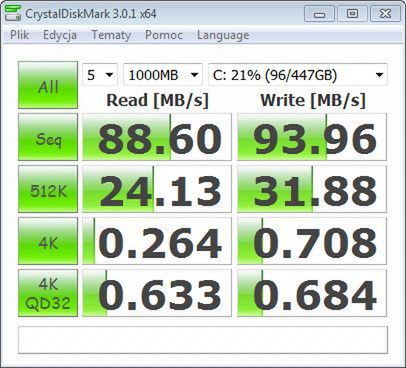Expand the test count dropdown showing 5

pyautogui.click(x=100, y=75)
